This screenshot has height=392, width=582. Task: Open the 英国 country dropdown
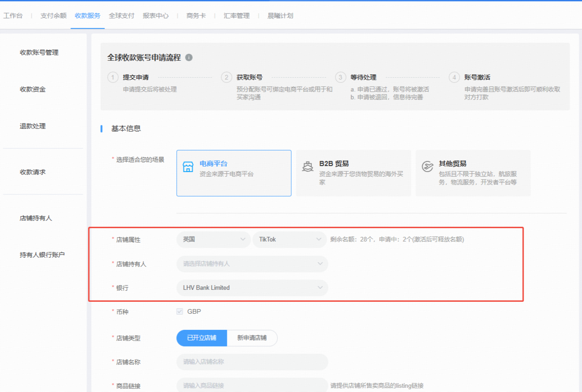tap(213, 239)
